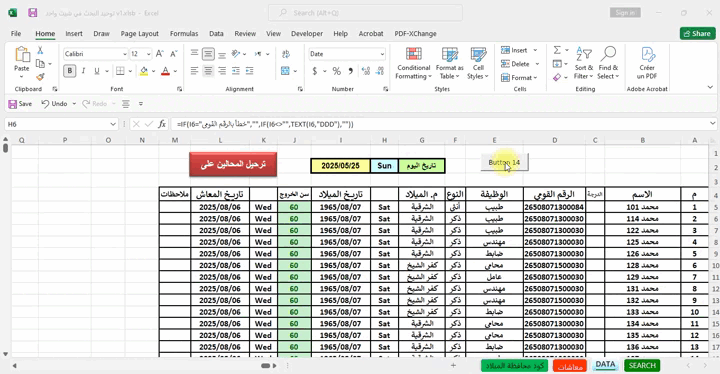Toggle Align Right
Image resolution: width=720 pixels, height=374 pixels.
pos(222,71)
